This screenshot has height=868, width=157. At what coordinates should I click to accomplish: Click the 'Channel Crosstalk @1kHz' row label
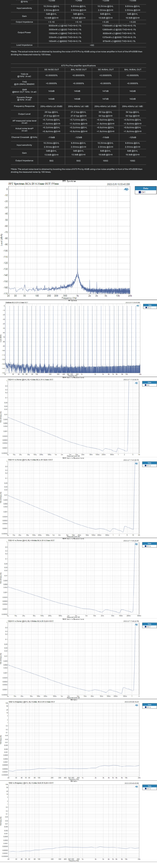coord(24,137)
